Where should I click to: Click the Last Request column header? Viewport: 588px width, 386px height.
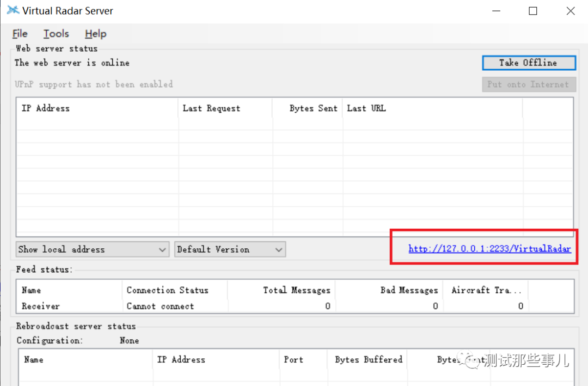tap(225, 108)
